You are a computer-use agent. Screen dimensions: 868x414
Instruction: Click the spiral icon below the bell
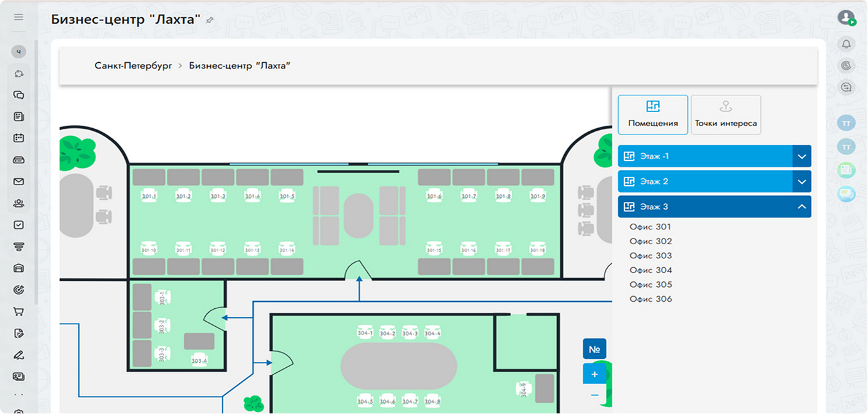pyautogui.click(x=846, y=65)
